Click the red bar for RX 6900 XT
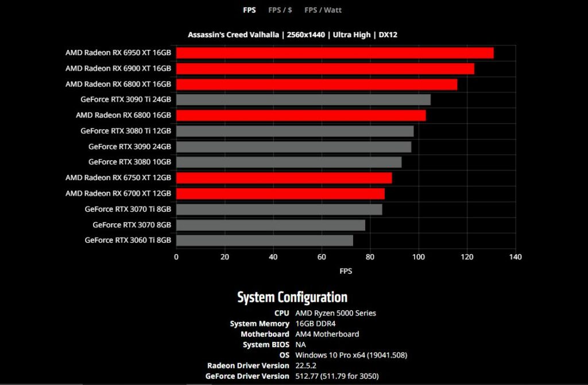Image resolution: width=588 pixels, height=385 pixels. pos(325,69)
